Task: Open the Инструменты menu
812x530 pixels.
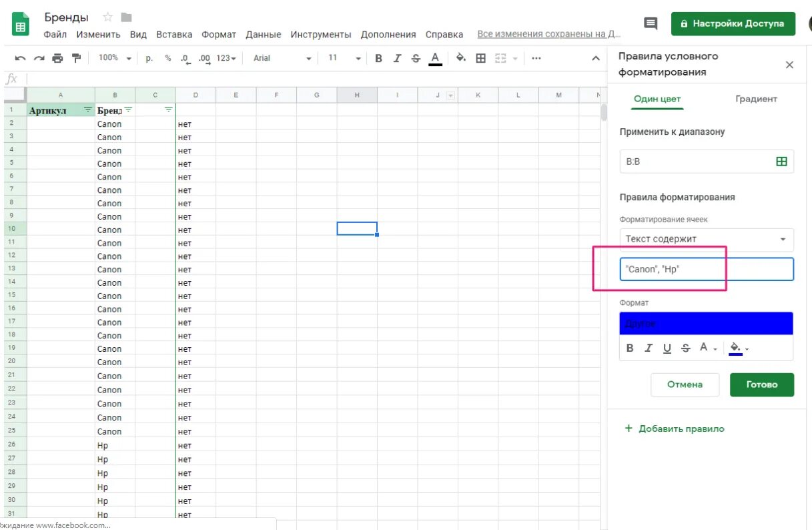Action: (321, 35)
